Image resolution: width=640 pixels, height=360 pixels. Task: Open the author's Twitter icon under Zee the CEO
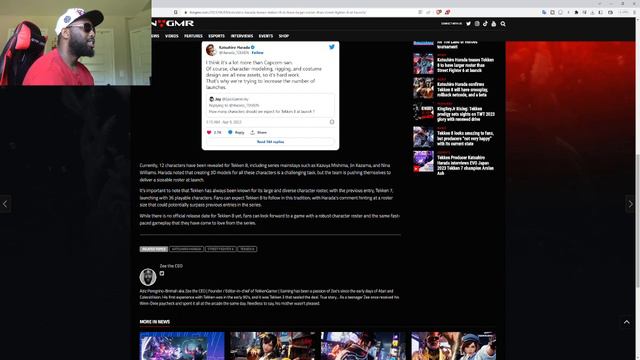click(x=162, y=273)
